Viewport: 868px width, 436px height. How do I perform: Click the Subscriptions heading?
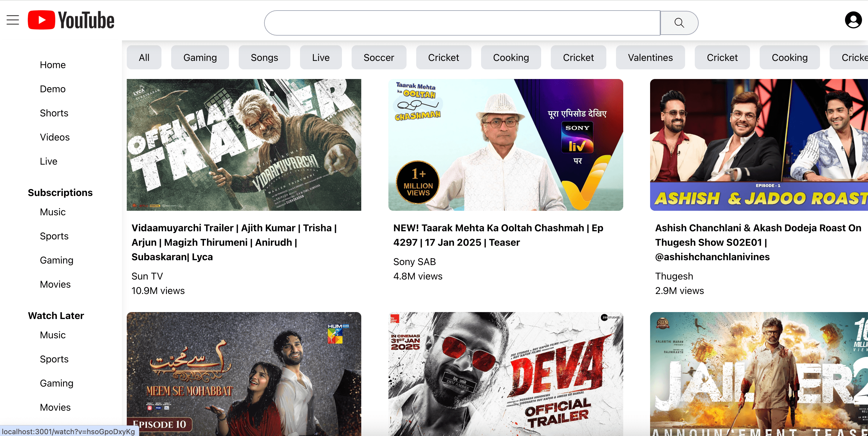60,193
